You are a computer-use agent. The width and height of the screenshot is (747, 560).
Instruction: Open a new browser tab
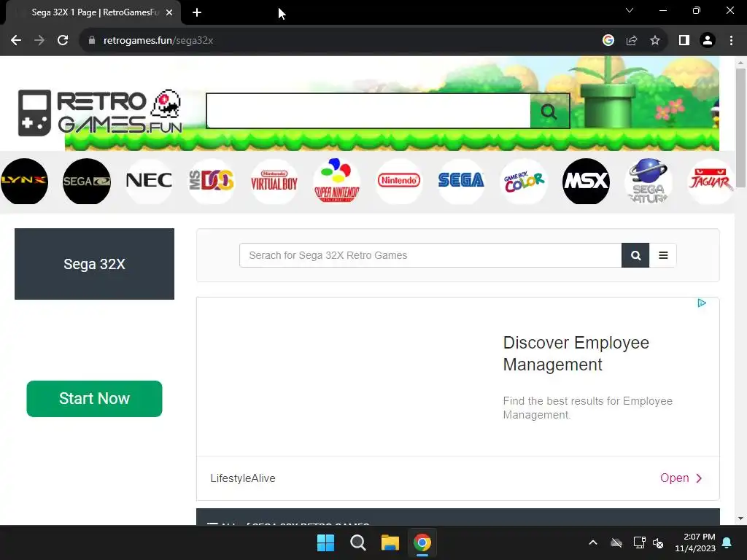click(x=197, y=12)
